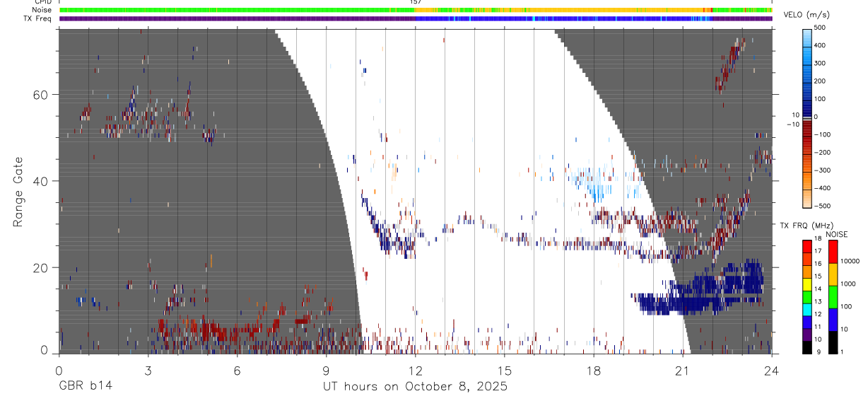Click the Range Gate y-axis title
The width and height of the screenshot is (868, 401).
(18, 192)
